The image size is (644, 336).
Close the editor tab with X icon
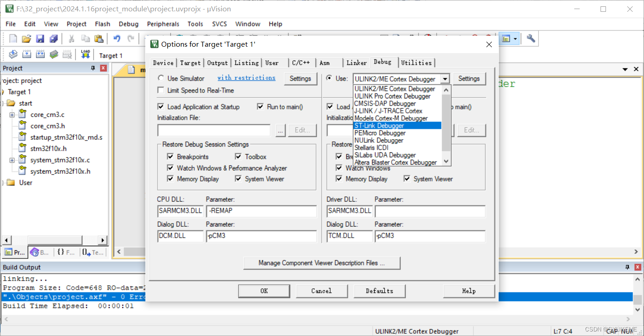[x=637, y=69]
